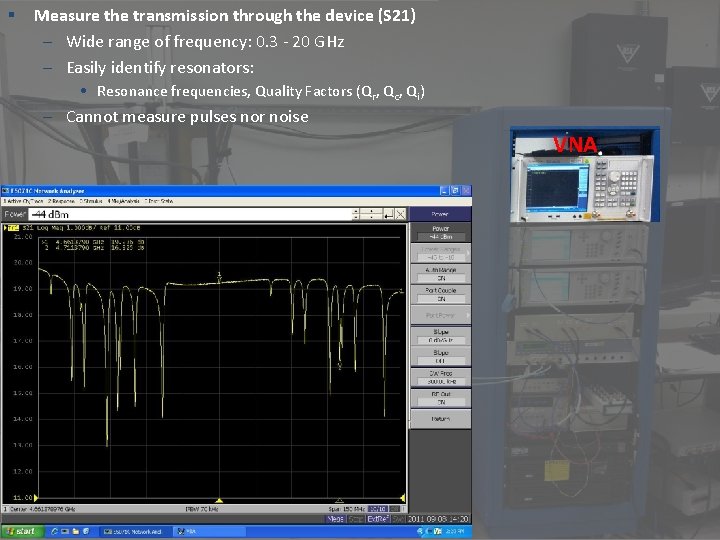Toggle the Port Couple softkey

(440, 294)
